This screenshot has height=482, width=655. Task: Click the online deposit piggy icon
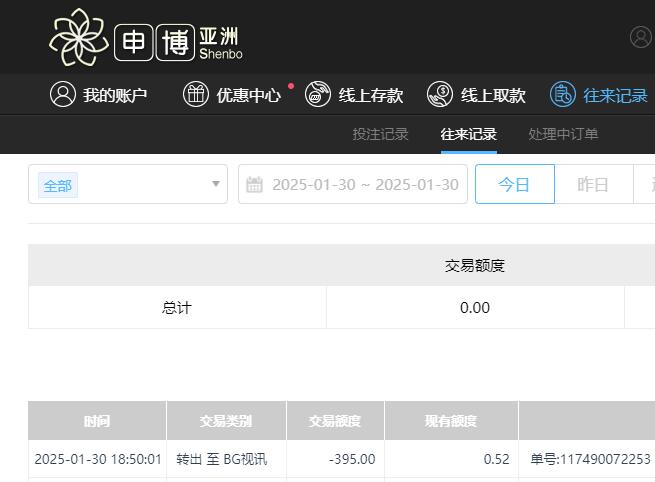317,94
